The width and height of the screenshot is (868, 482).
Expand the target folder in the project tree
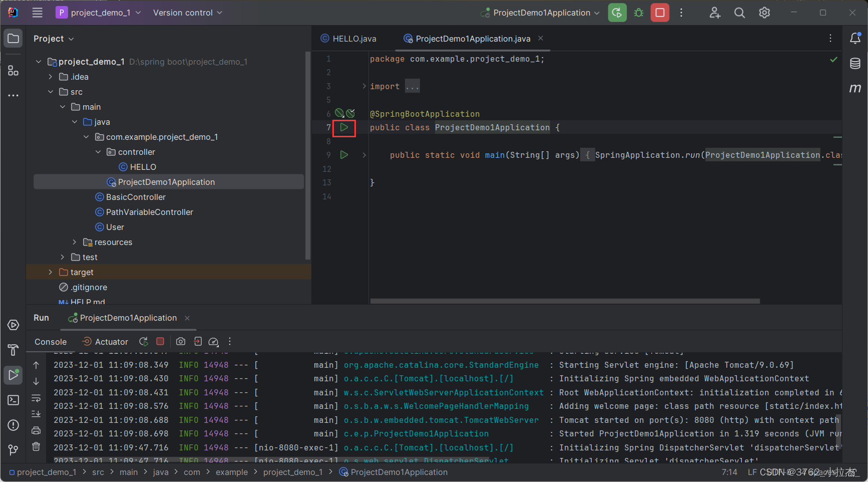[50, 272]
